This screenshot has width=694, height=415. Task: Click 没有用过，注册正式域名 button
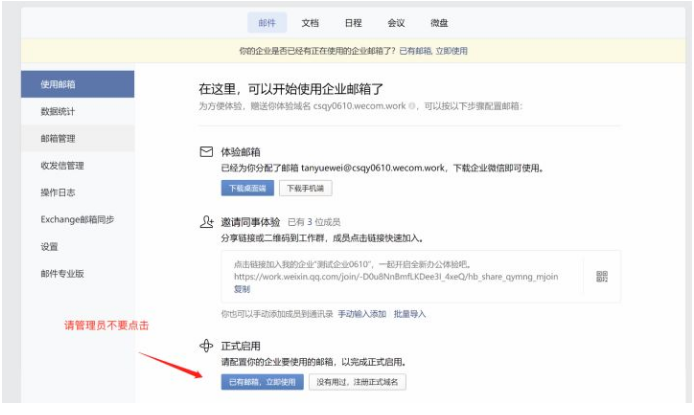[x=357, y=382]
